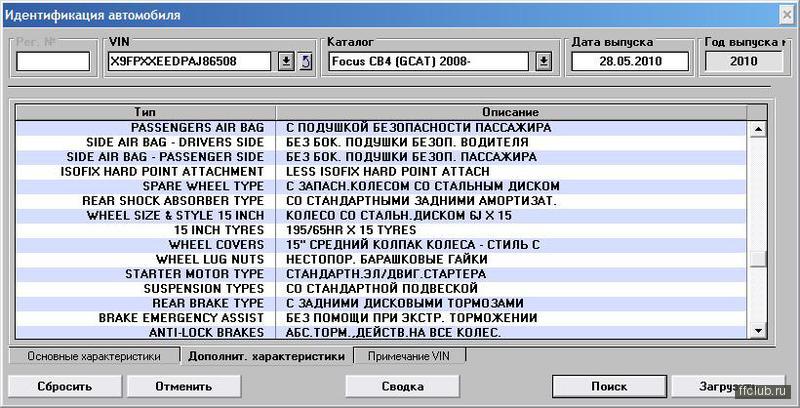Select WHEEL SIZE & STYLE 15 INCH row
800x408 pixels.
[x=380, y=216]
